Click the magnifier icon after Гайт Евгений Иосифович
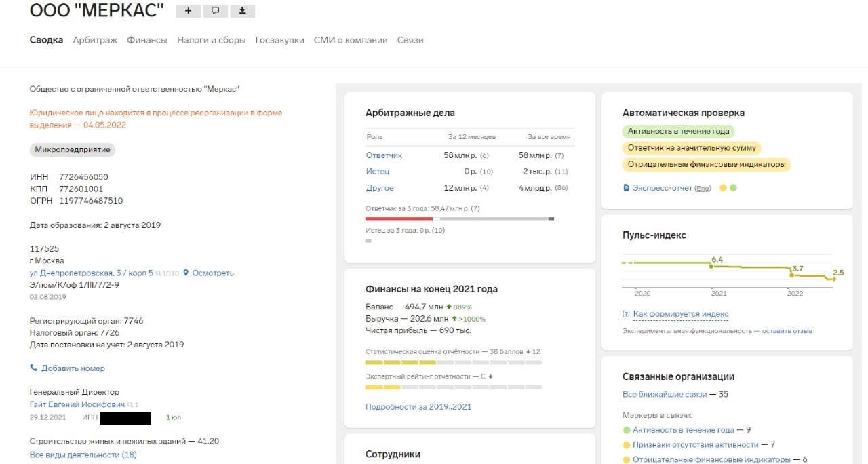This screenshot has height=464, width=868. coord(130,404)
